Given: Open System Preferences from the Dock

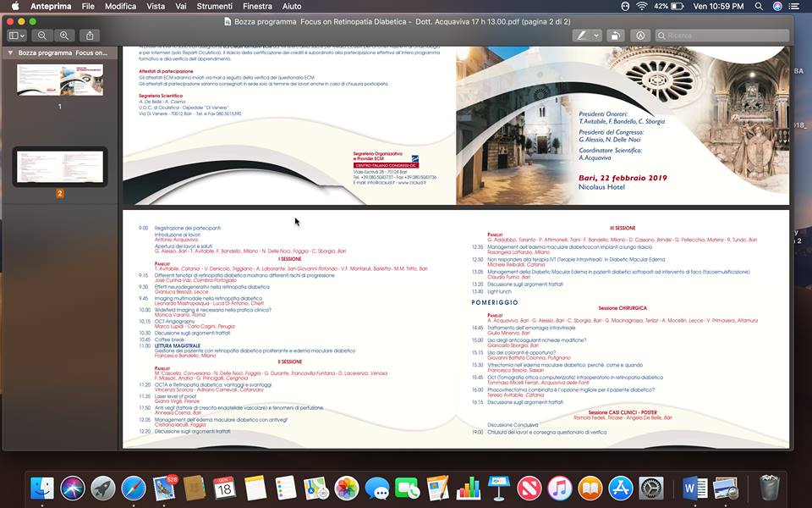Looking at the screenshot, I should click(651, 488).
